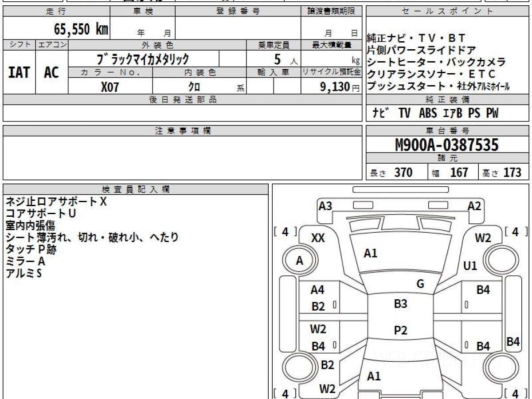Click the 後日発送部品 section header

182,100
